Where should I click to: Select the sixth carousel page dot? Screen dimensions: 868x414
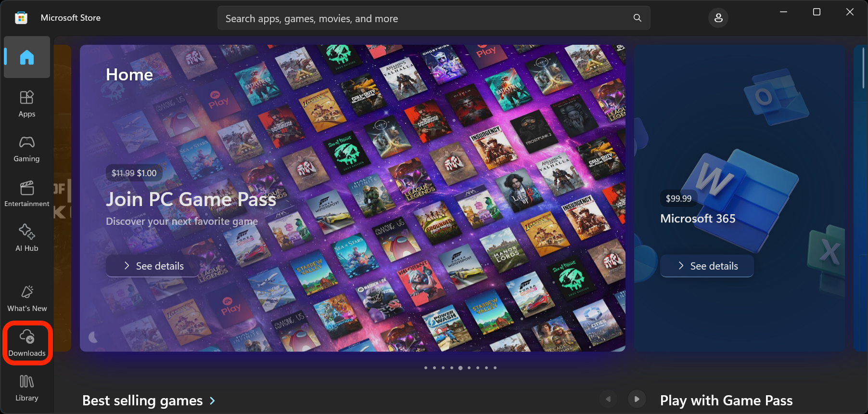[x=469, y=368]
